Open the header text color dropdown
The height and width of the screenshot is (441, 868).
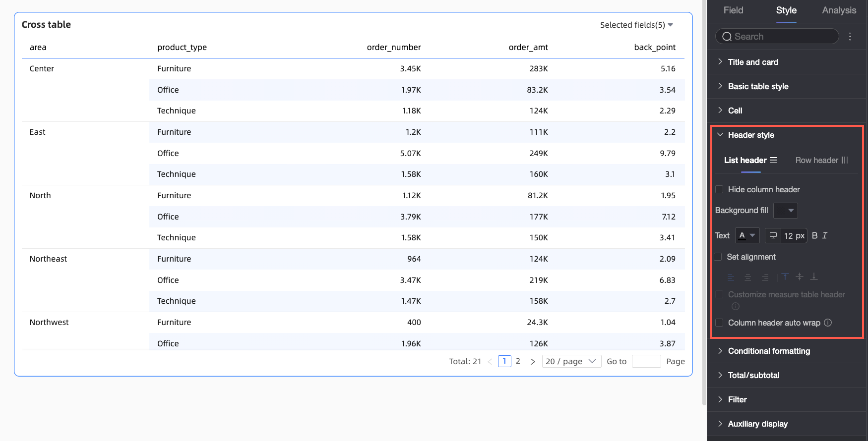point(747,235)
